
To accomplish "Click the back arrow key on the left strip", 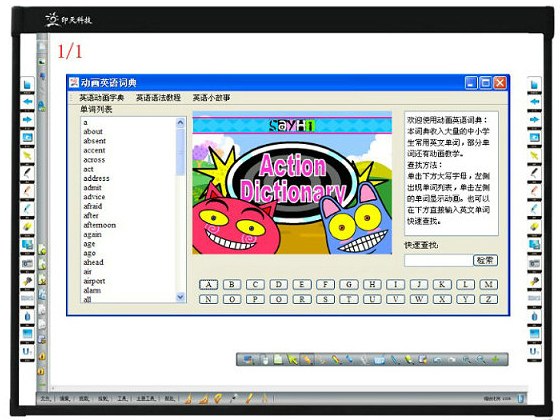I will (x=27, y=101).
